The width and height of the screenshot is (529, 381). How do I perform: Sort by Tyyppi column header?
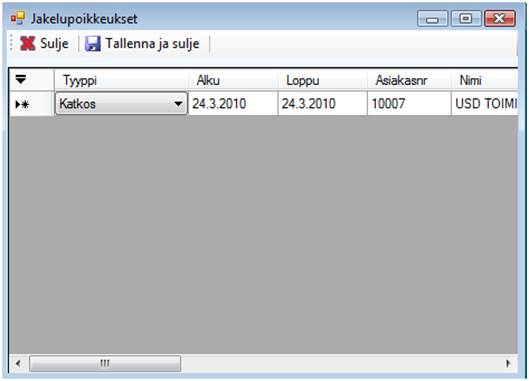[121, 80]
